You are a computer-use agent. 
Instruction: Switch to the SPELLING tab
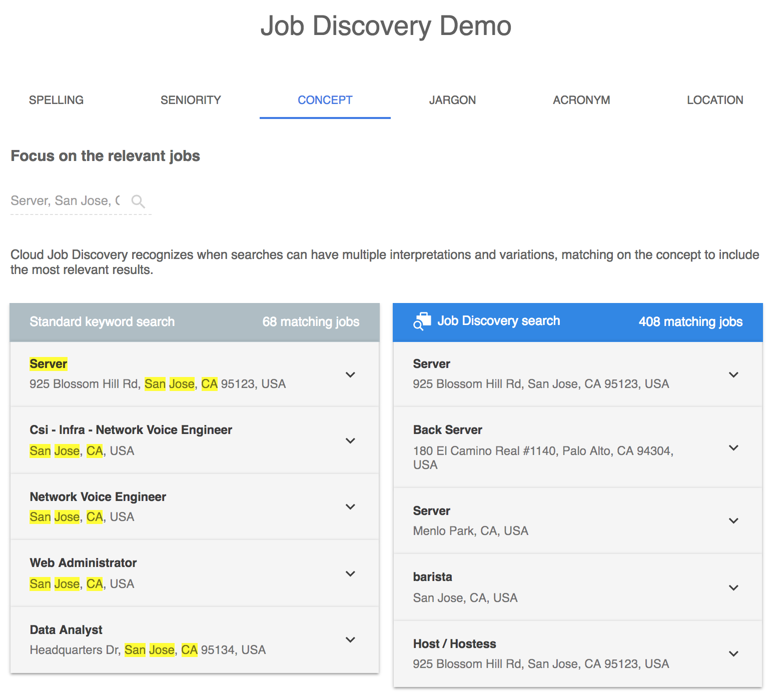(x=57, y=100)
